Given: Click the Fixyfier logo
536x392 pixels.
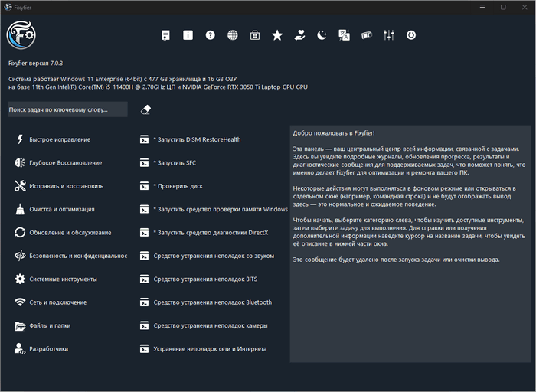Looking at the screenshot, I should [x=21, y=35].
